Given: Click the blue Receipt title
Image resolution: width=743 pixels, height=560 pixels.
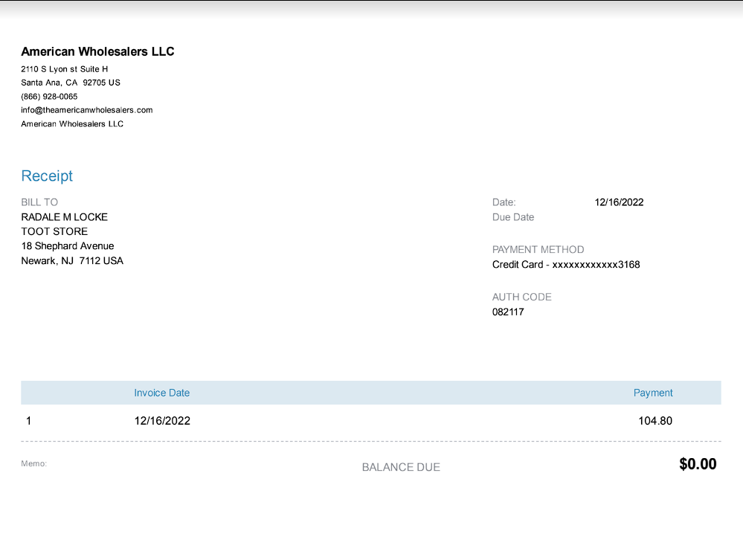Looking at the screenshot, I should coord(47,176).
